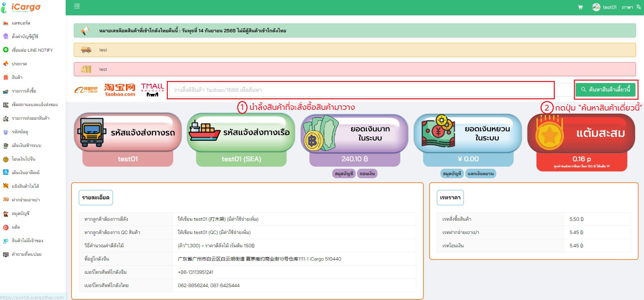
Task: Open ตั้งค่าบัญชีผู้ใช้ account settings
Action: pyautogui.click(x=25, y=36)
